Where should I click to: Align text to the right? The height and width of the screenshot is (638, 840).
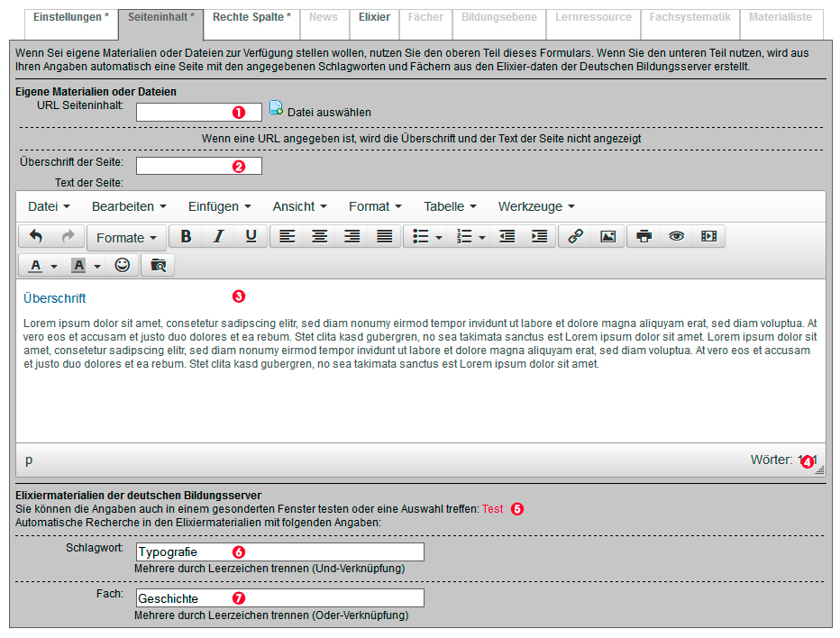(352, 236)
